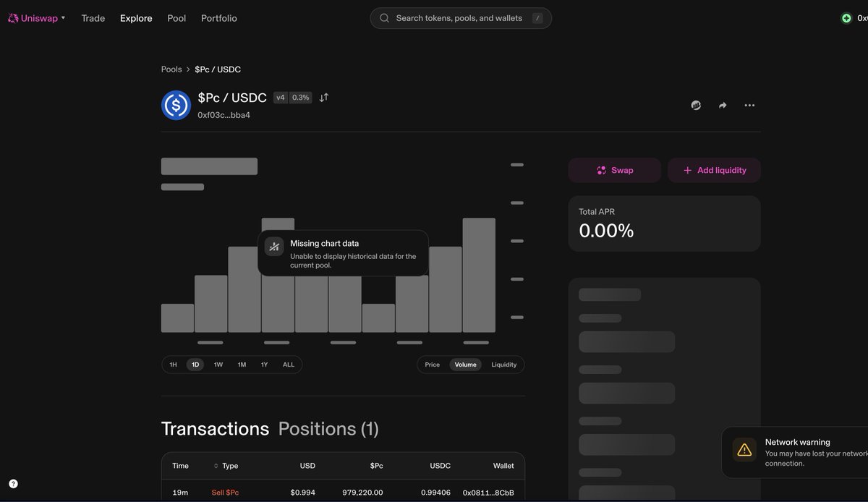The width and height of the screenshot is (868, 502).
Task: Focus the search tokens, pools, and wallets field
Action: [461, 18]
